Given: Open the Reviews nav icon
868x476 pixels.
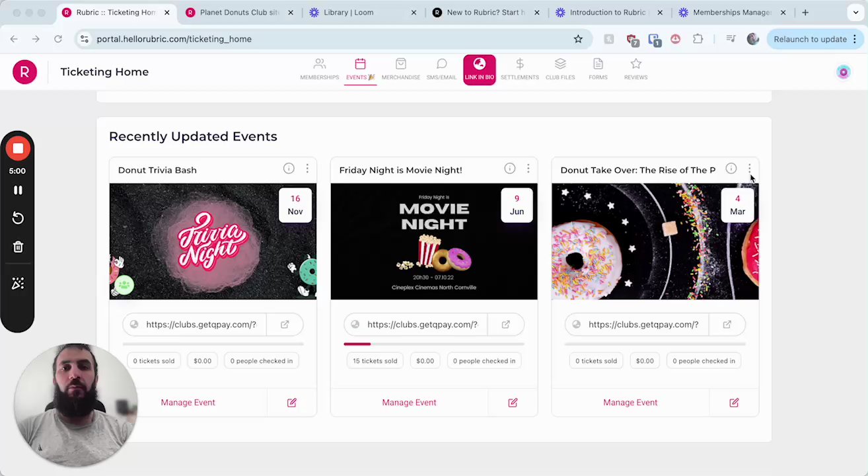Looking at the screenshot, I should coord(635,69).
